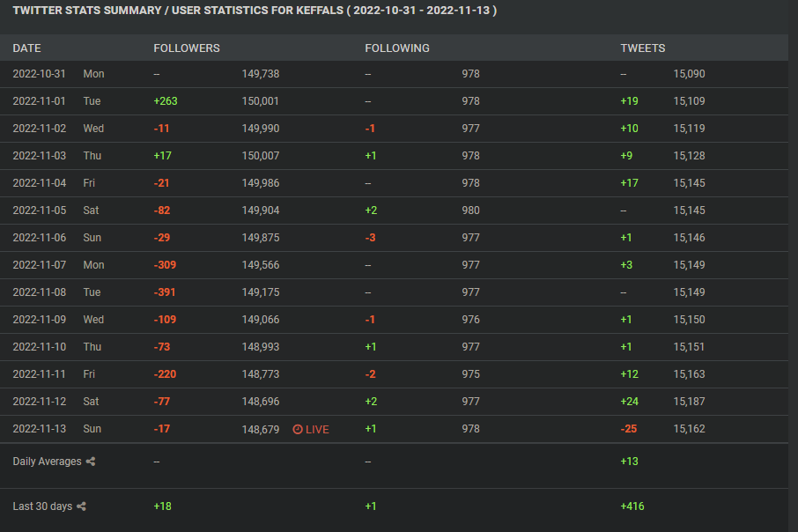The width and height of the screenshot is (798, 532).
Task: Click the +416 tweets 30-day total
Action: pyautogui.click(x=632, y=506)
